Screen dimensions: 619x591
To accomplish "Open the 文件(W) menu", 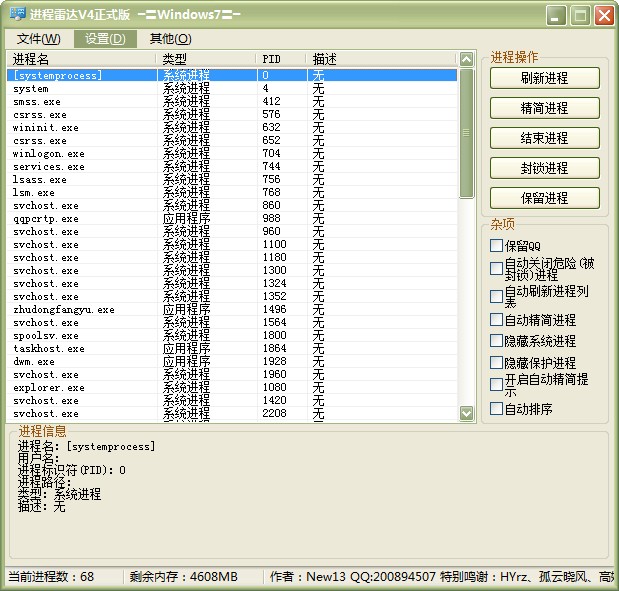I will [39, 39].
